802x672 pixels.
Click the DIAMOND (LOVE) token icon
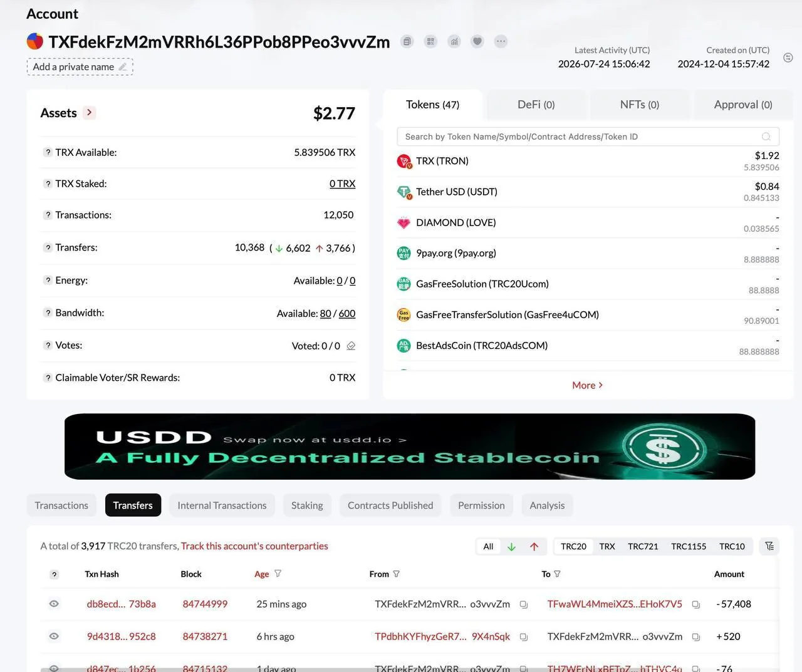point(404,222)
